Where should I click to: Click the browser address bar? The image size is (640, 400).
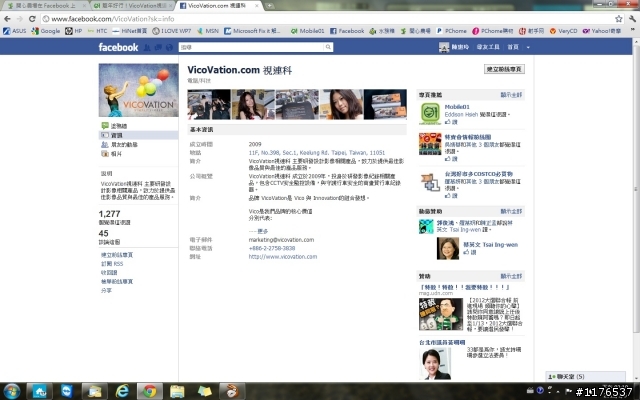327,19
